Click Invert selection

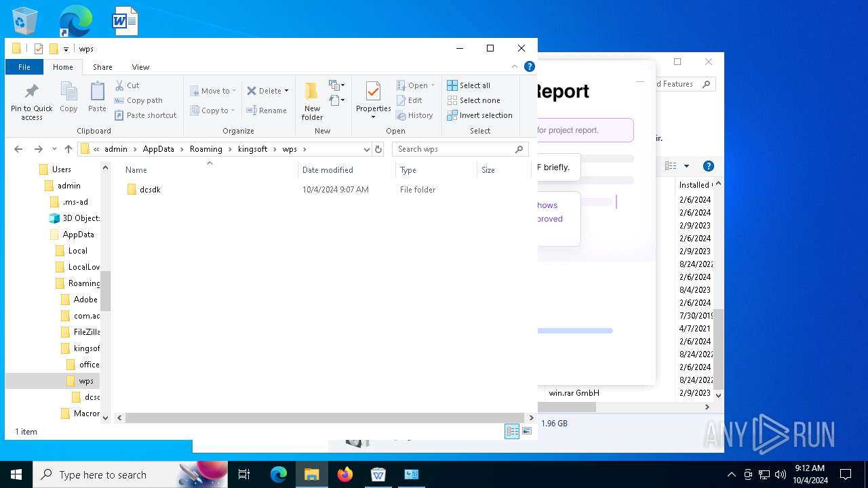pos(479,115)
